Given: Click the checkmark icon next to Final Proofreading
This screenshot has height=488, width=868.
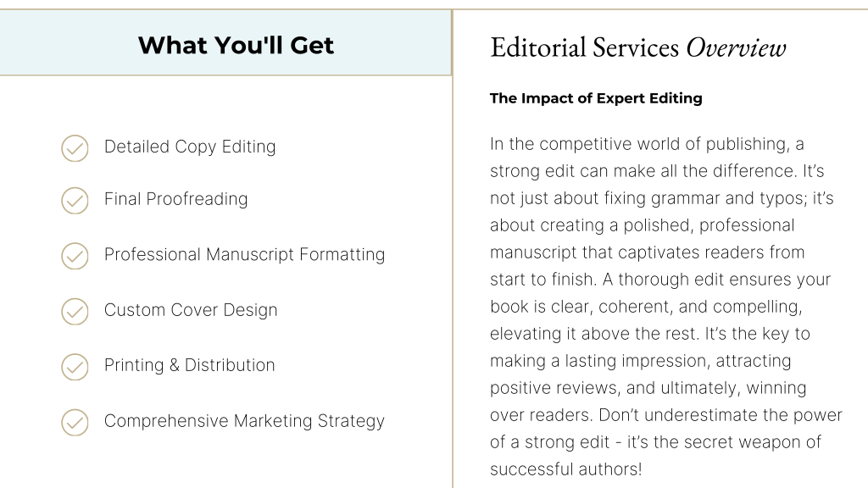Looking at the screenshot, I should point(75,201).
